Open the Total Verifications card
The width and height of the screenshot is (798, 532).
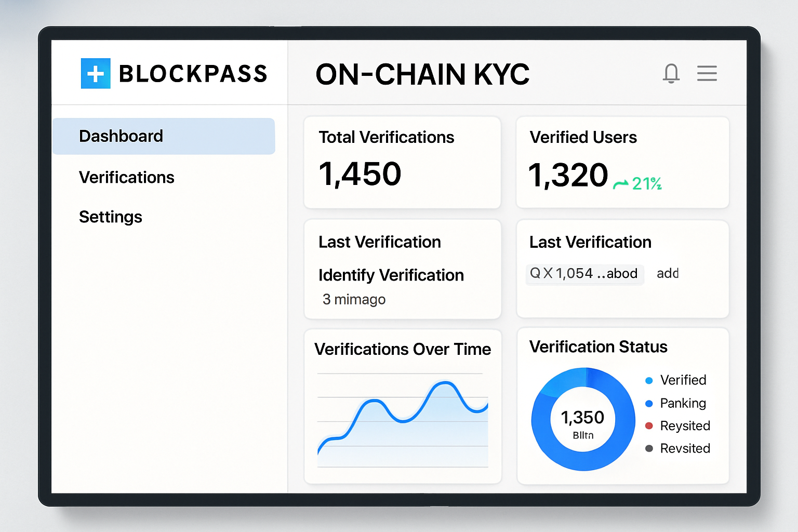coord(402,162)
